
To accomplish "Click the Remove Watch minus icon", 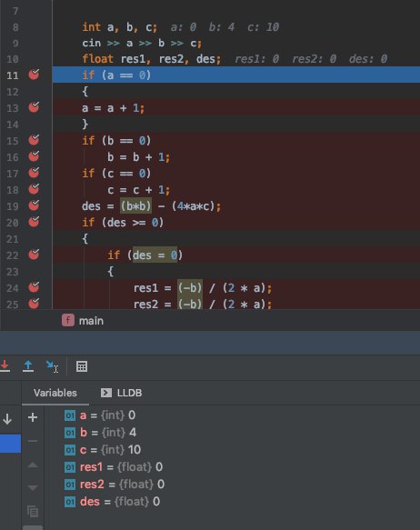I will tap(33, 441).
